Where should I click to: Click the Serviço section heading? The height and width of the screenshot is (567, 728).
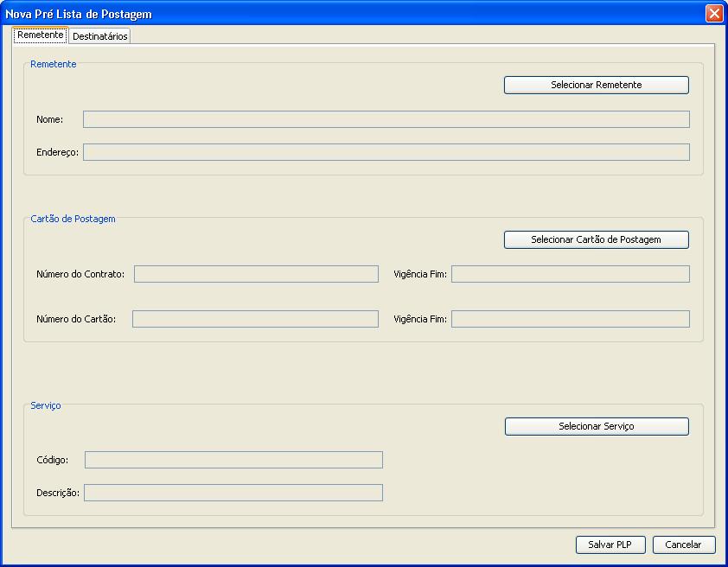coord(47,405)
